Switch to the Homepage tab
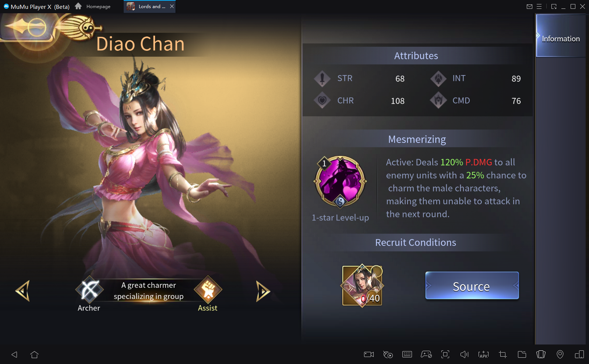Screen dimensions: 589x364 tap(93, 6)
